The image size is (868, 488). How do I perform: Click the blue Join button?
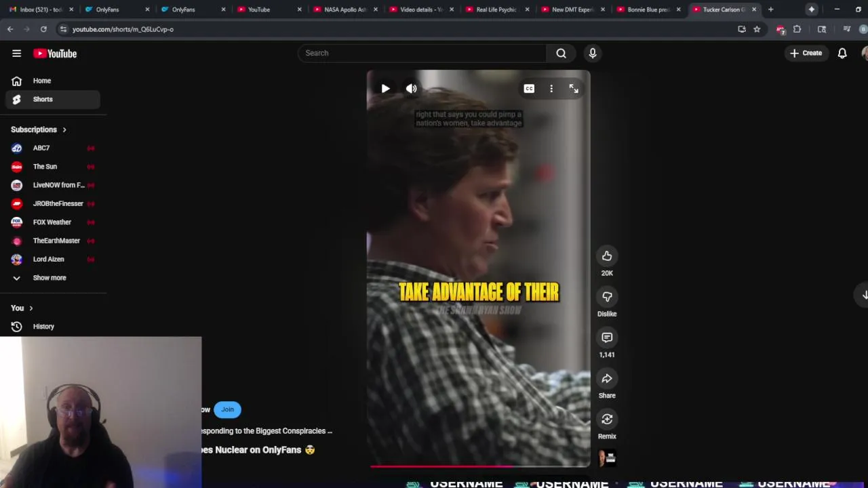227,409
